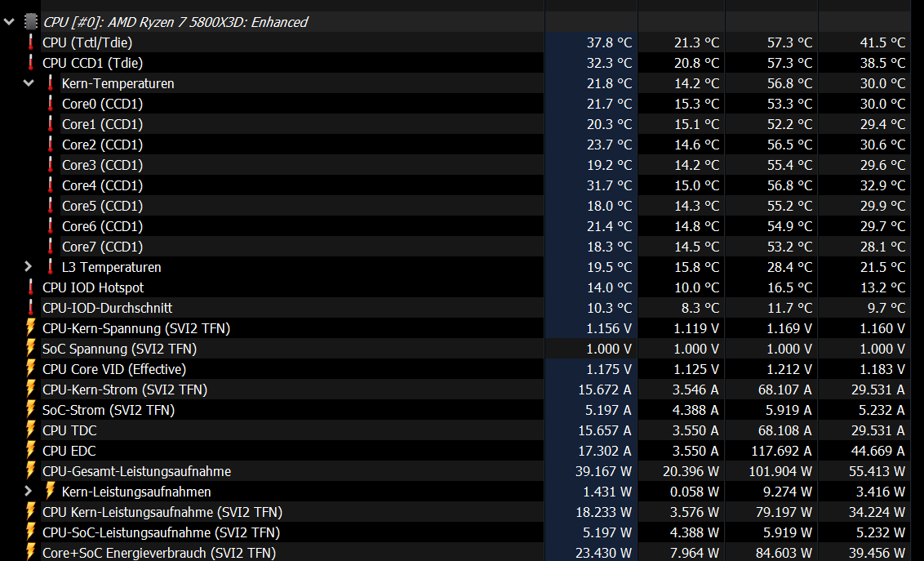Screen dimensions: 924x561
Task: Click maximum value 101.904 W of CPU-Gesamt-Leistungsaufnahme
Action: point(781,471)
